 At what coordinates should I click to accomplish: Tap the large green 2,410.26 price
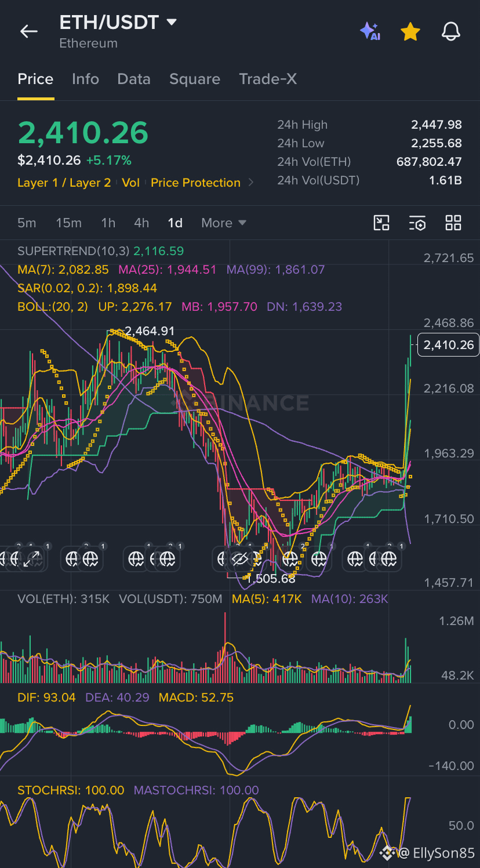coord(83,133)
